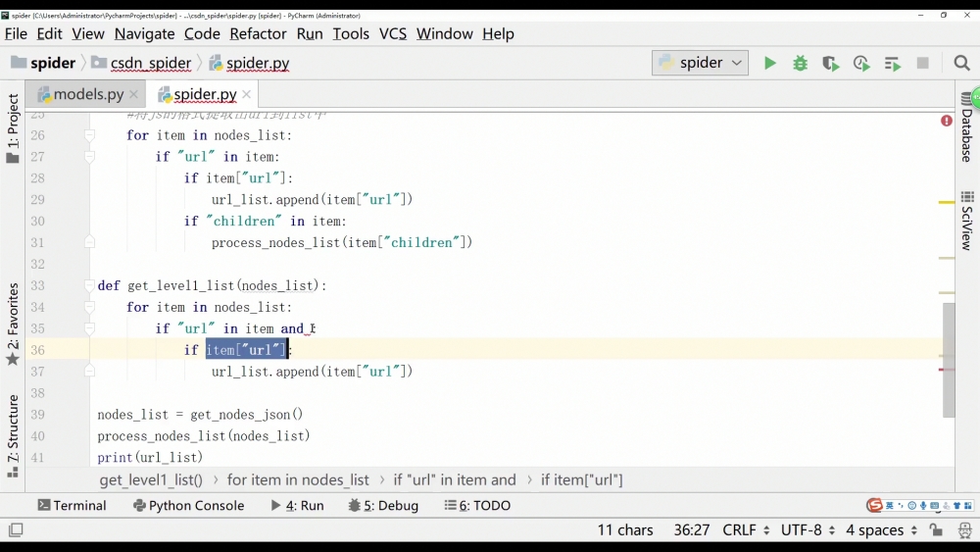Toggle tool window bars icon in status bar

pos(16,530)
